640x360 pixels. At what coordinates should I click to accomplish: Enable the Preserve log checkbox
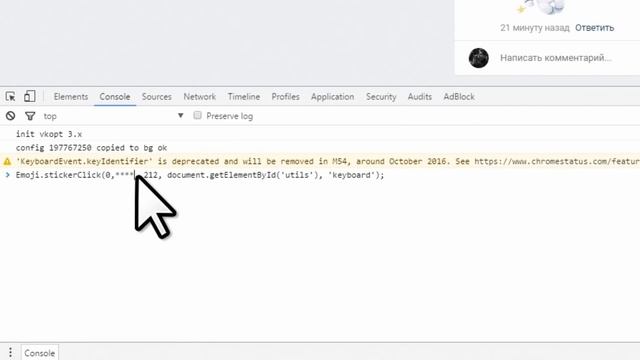click(x=198, y=116)
